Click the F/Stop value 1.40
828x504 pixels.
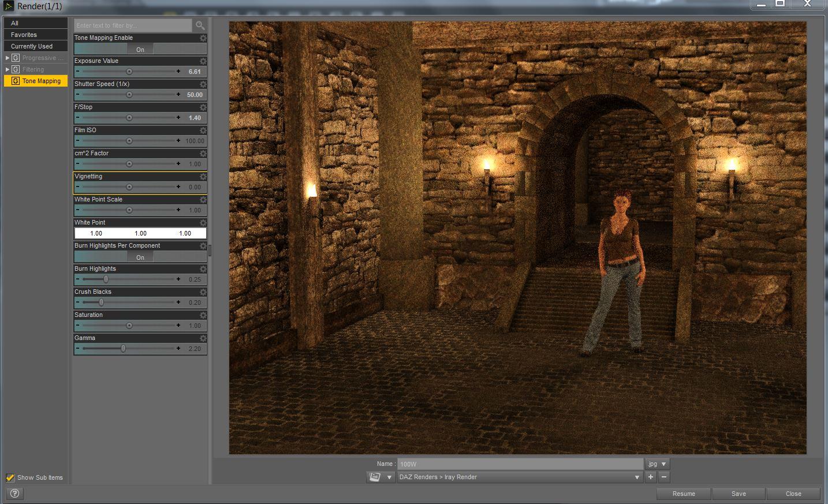click(195, 118)
